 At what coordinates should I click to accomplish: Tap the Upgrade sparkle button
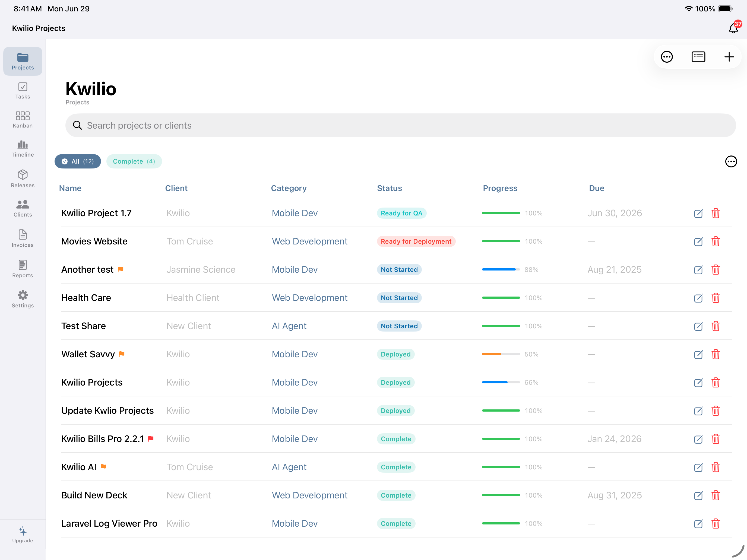(x=23, y=534)
